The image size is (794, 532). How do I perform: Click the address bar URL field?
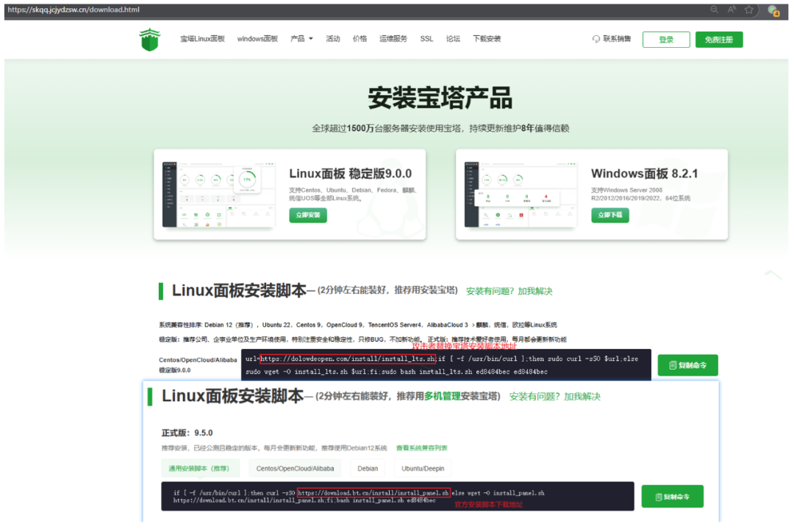294,10
